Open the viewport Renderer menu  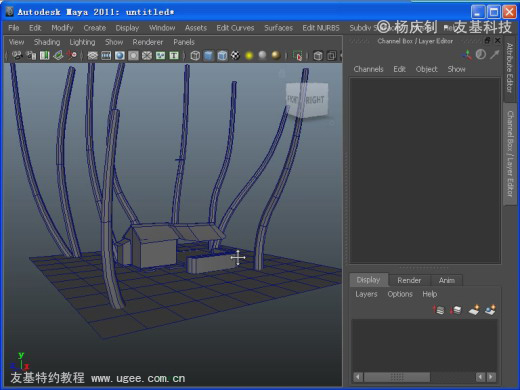pos(148,42)
